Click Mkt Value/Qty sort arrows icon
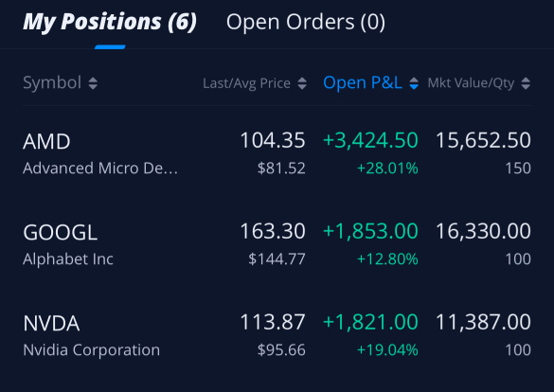The height and width of the screenshot is (392, 554). click(526, 83)
